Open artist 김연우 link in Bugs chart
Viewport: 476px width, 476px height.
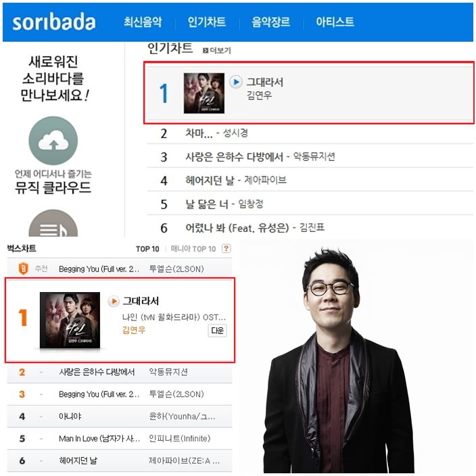[134, 330]
